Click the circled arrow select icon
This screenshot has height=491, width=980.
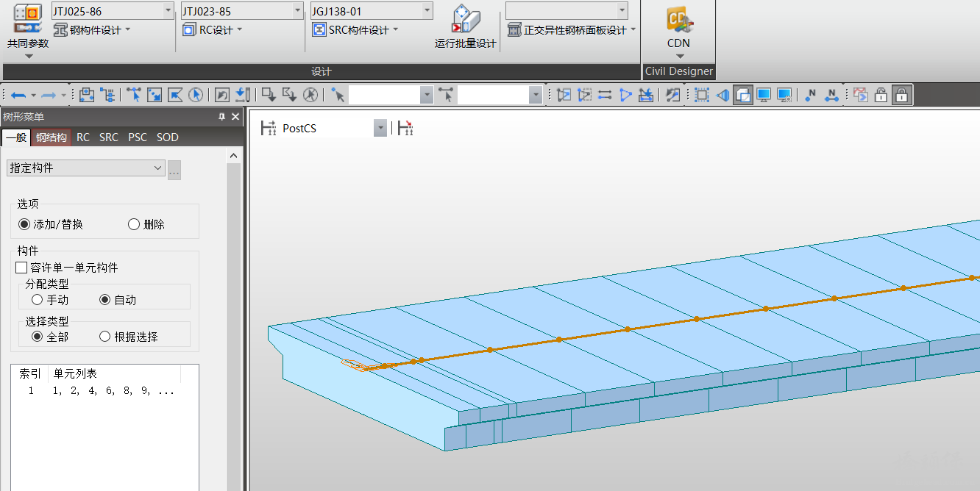196,95
